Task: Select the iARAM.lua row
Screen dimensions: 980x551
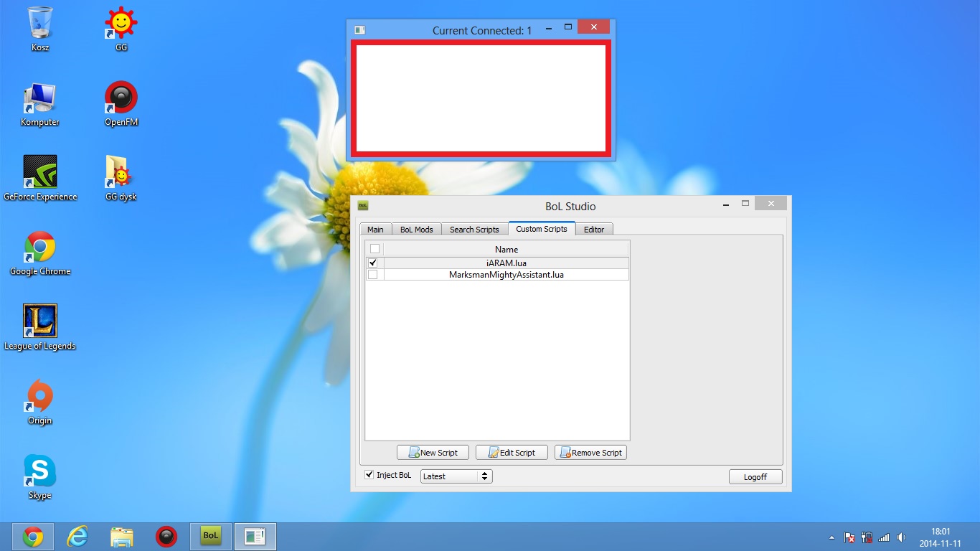Action: tap(506, 263)
